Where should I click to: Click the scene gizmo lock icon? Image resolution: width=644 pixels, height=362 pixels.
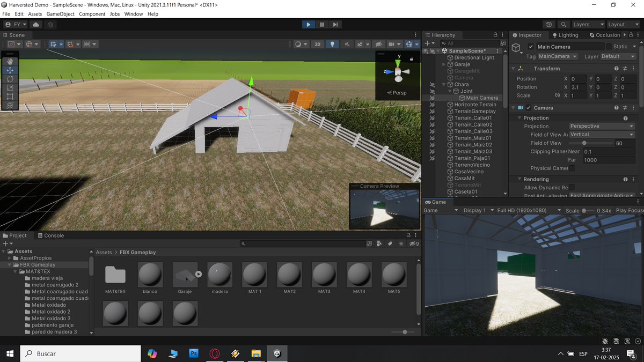coord(411,58)
